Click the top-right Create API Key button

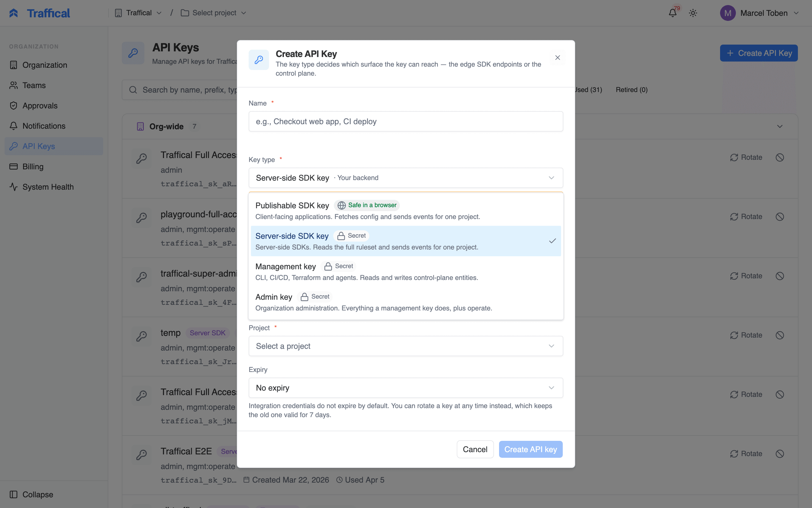(x=759, y=53)
